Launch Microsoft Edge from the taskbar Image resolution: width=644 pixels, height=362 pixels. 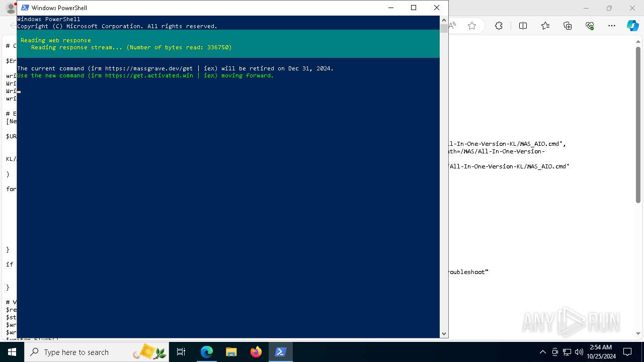[x=207, y=352]
